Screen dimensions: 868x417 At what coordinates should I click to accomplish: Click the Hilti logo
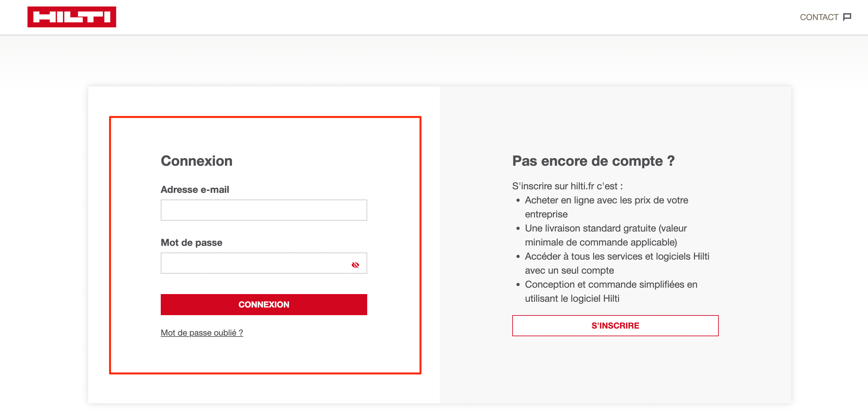pyautogui.click(x=72, y=17)
